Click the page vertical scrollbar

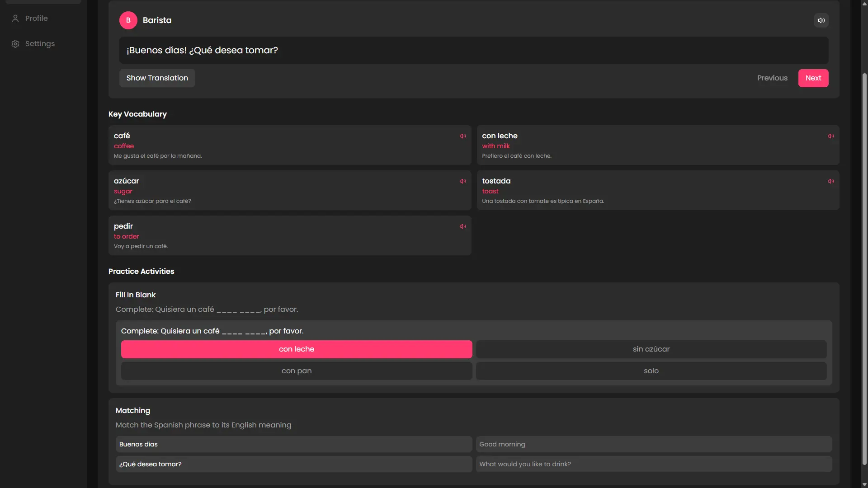click(864, 269)
